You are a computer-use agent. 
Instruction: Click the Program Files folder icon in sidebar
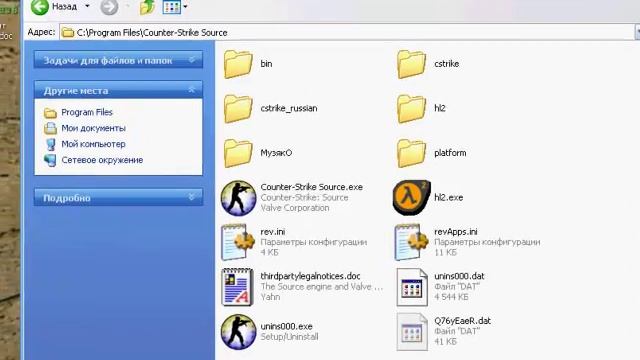click(50, 113)
